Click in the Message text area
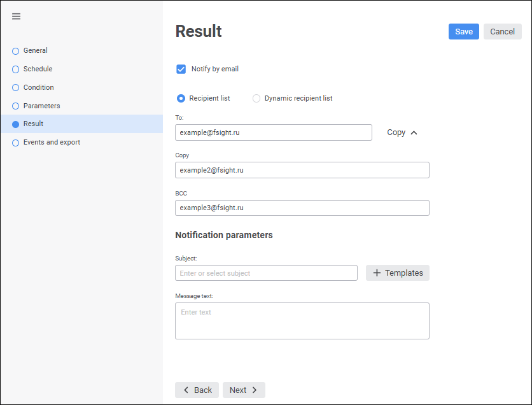Viewport: 532px width, 405px height. click(x=302, y=321)
